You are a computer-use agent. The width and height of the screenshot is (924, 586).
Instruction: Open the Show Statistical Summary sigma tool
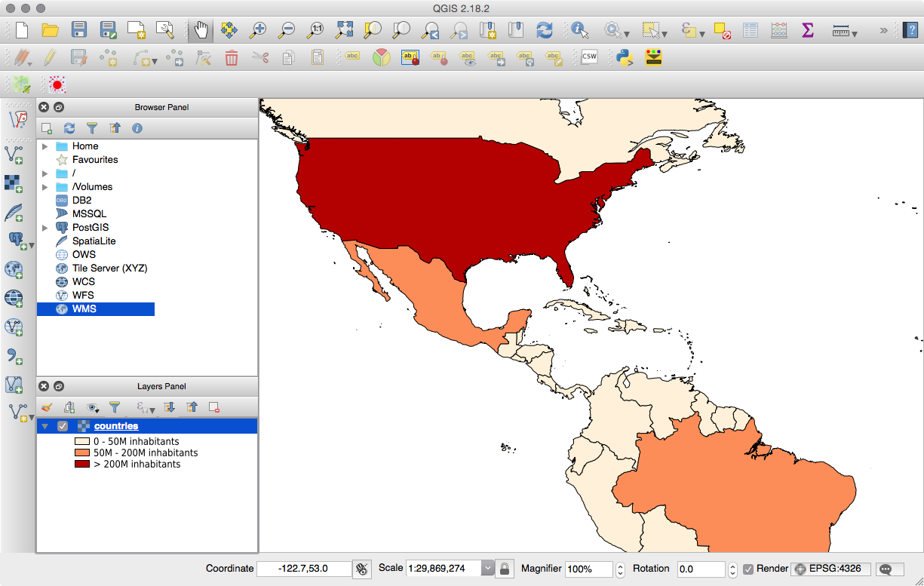pos(807,30)
